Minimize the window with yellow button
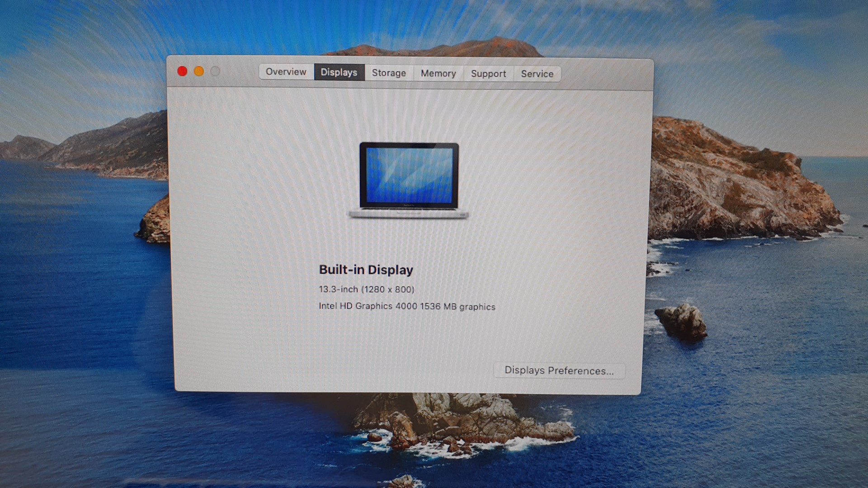The image size is (868, 488). pyautogui.click(x=199, y=71)
